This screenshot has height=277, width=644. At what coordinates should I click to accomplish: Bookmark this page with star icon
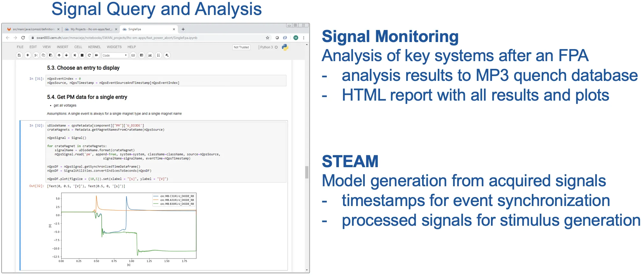[267, 38]
